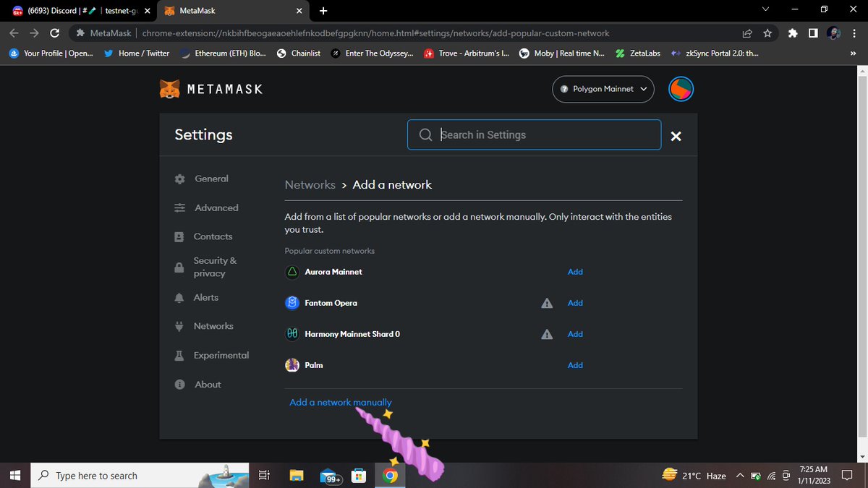Screen dimensions: 868x488
Task: Open Chainlist bookmark
Action: tap(299, 53)
